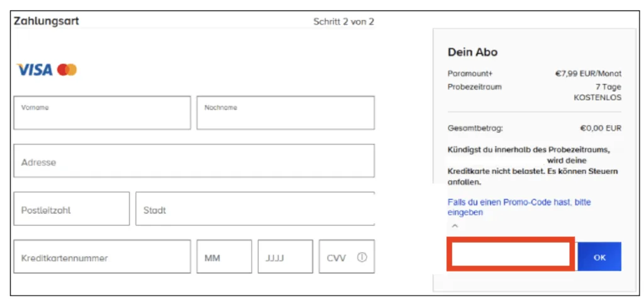Select the Nachname input field
This screenshot has width=644, height=306.
285,113
